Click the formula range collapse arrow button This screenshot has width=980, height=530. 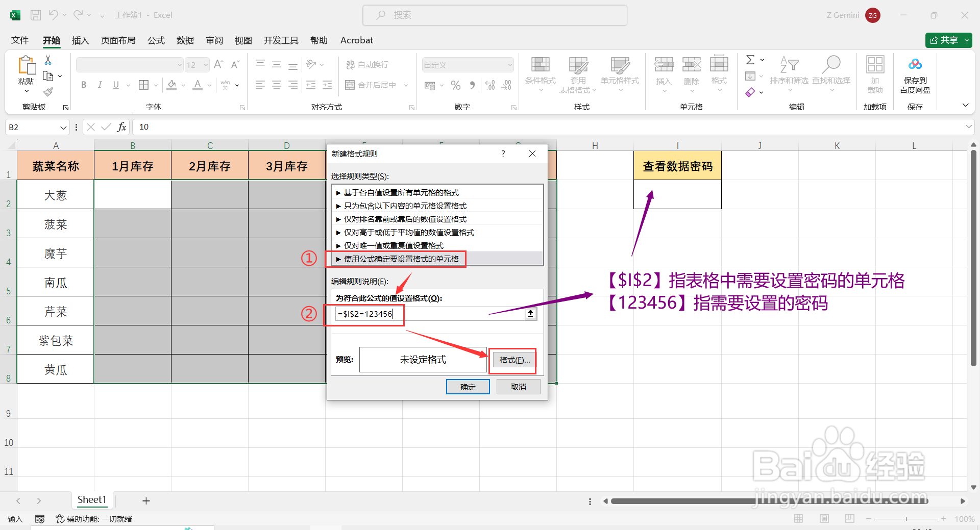[531, 314]
